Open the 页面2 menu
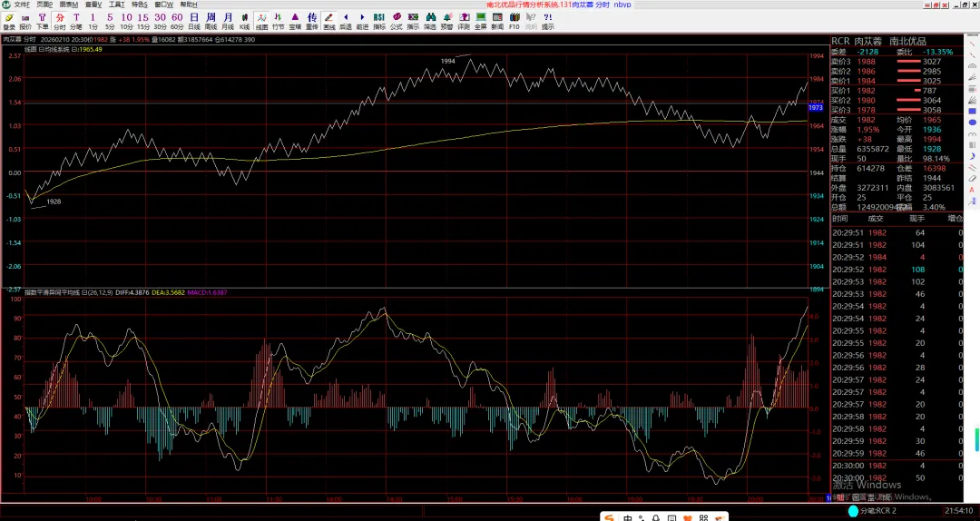The image size is (980, 521). pos(45,5)
